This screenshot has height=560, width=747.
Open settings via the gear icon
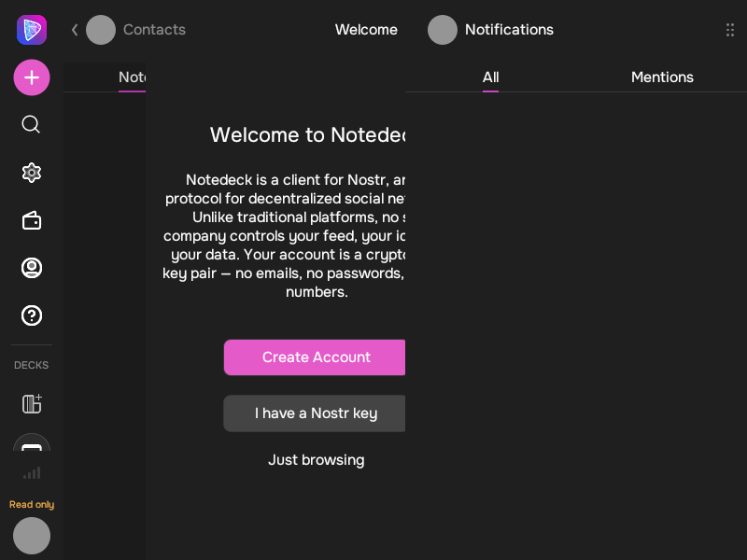pos(32,173)
